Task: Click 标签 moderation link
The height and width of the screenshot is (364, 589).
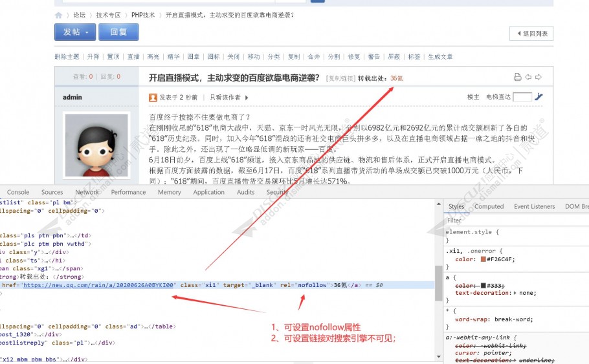Action: pos(414,57)
